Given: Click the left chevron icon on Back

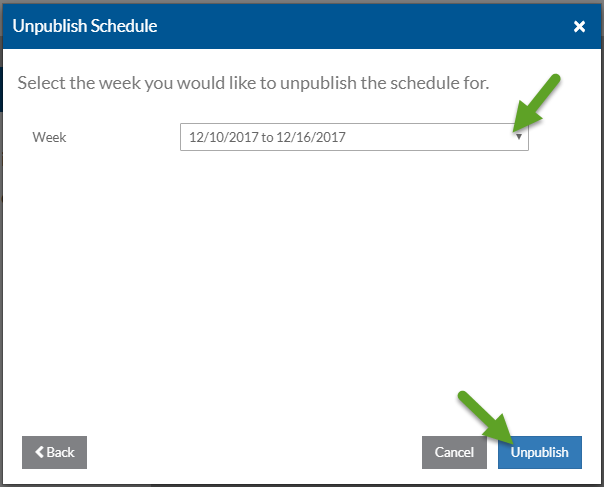Looking at the screenshot, I should pyautogui.click(x=40, y=452).
